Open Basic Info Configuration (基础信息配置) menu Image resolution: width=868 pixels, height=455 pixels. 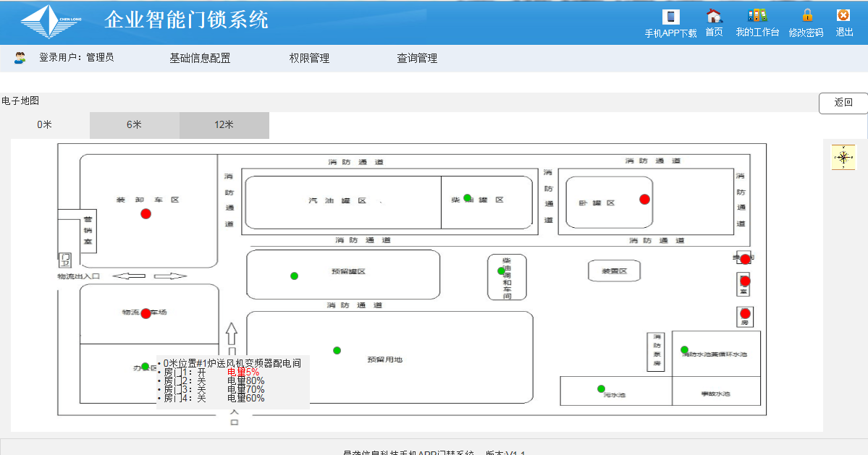coord(200,59)
